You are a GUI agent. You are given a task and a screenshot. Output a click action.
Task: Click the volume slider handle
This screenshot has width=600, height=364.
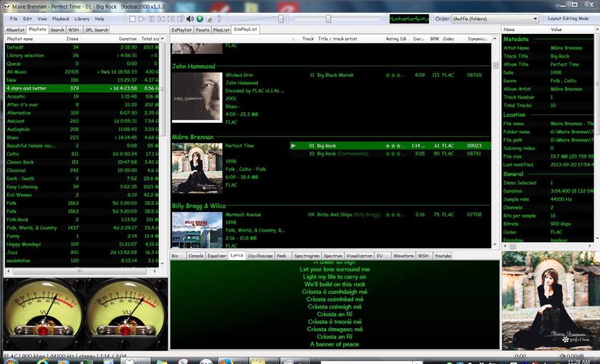coord(281,19)
